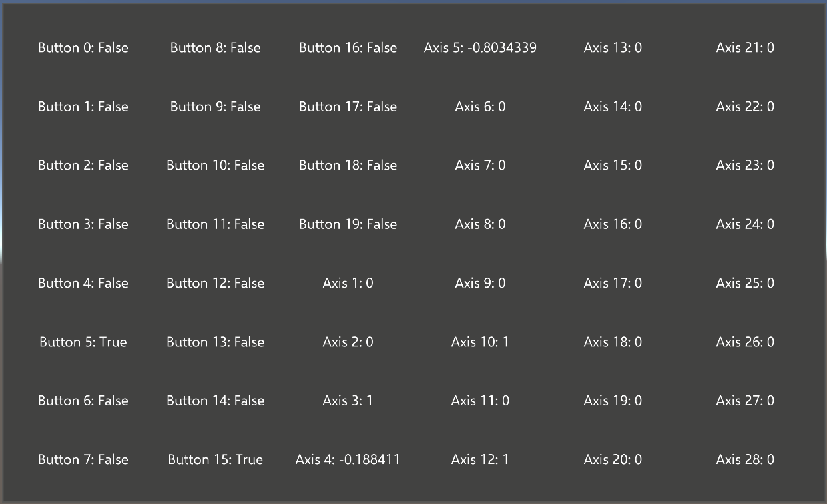Viewport: 827px width, 504px height.
Task: Select the Button 10: False label
Action: pyautogui.click(x=215, y=165)
